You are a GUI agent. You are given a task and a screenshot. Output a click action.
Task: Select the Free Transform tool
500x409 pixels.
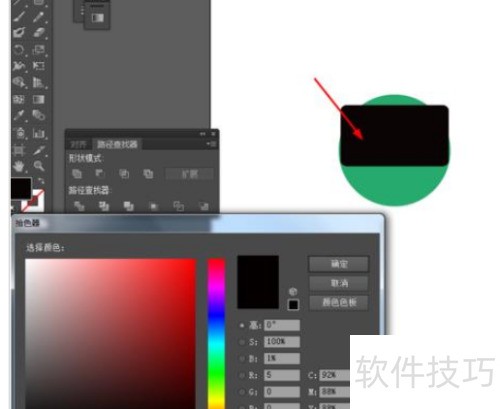(38, 66)
